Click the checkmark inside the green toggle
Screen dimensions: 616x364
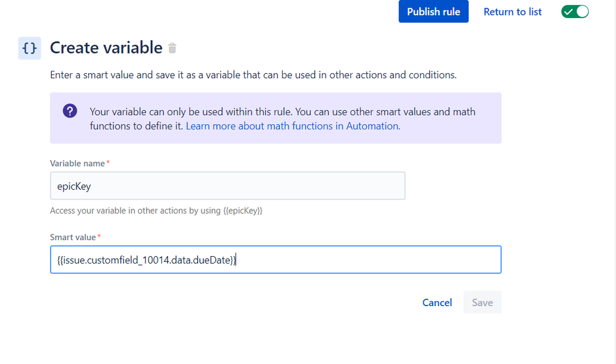[x=569, y=12]
